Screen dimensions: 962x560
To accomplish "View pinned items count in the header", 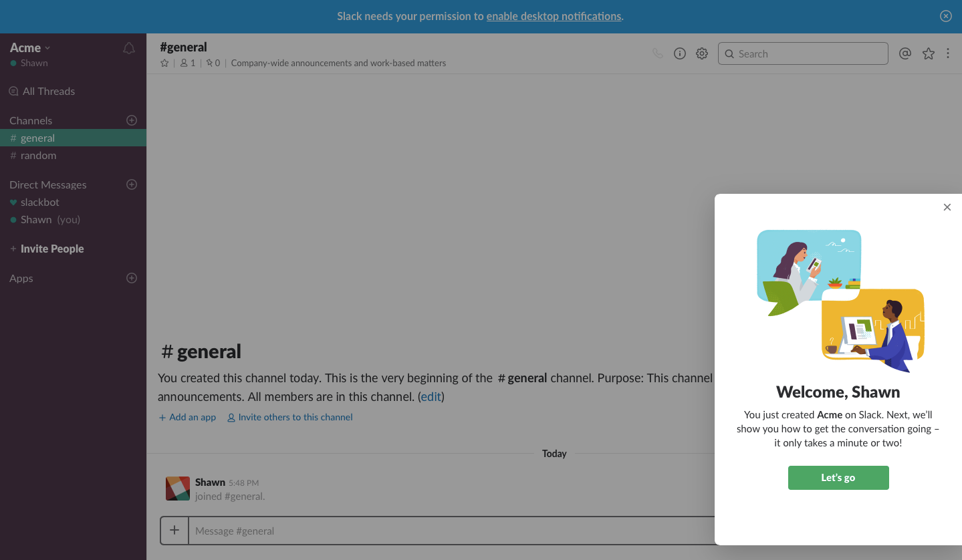I will (x=213, y=63).
